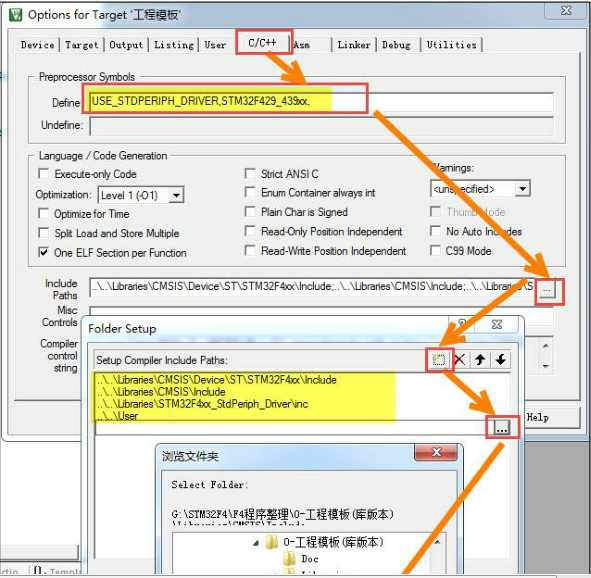This screenshot has width=591, height=578.
Task: Close the Options for Target window
Action: tap(566, 11)
